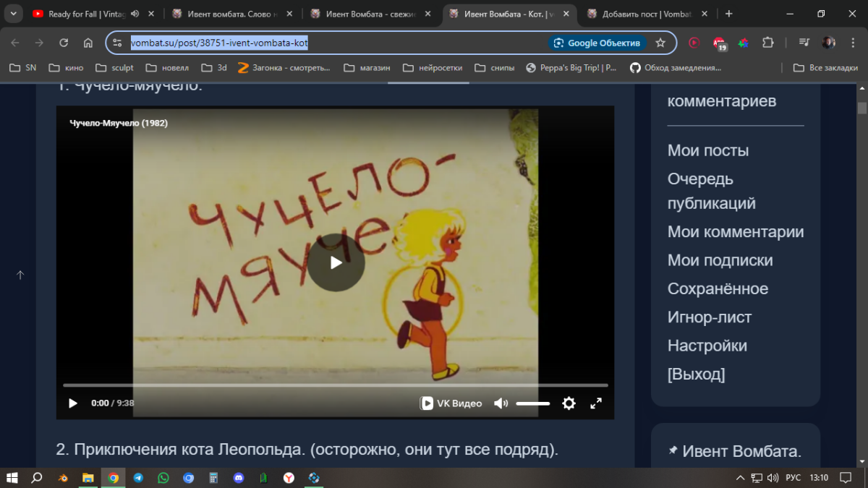Open the media controls toolbar icon

pos(804,43)
